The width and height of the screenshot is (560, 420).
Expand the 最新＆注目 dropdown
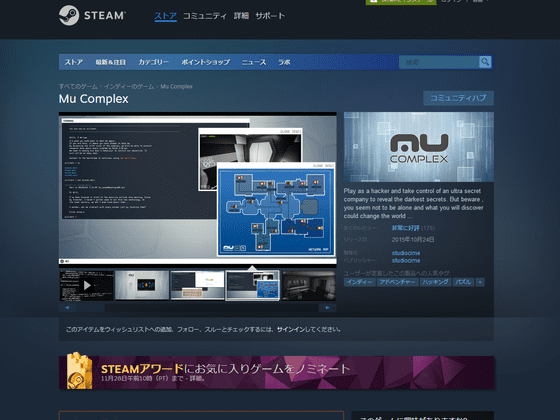[110, 62]
